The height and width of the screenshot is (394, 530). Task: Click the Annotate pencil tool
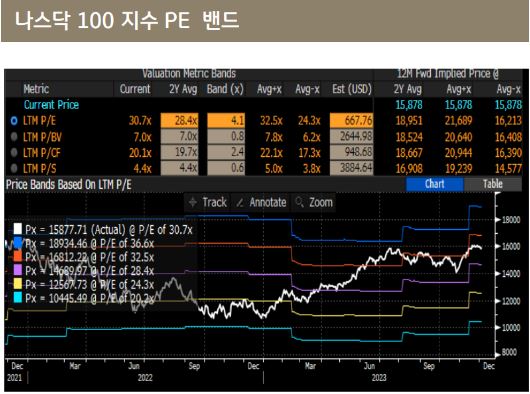coord(261,202)
